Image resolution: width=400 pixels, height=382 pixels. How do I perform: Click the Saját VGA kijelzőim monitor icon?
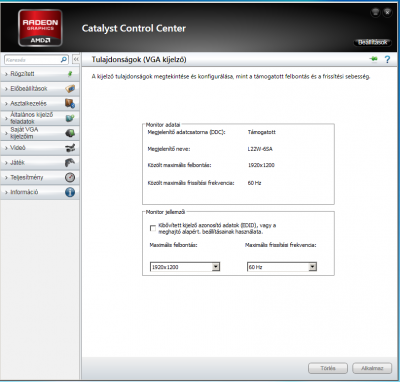tap(70, 133)
